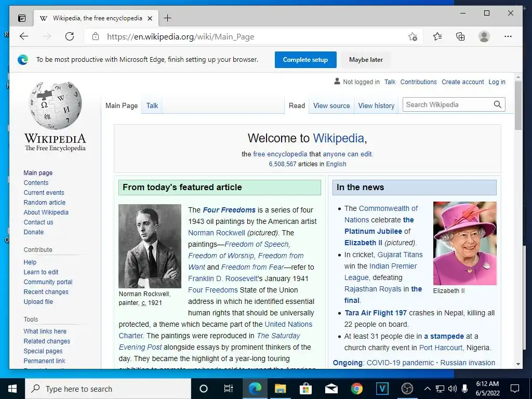Screen dimensions: 532x399
Task: Open the Community portal link
Action: point(48,282)
